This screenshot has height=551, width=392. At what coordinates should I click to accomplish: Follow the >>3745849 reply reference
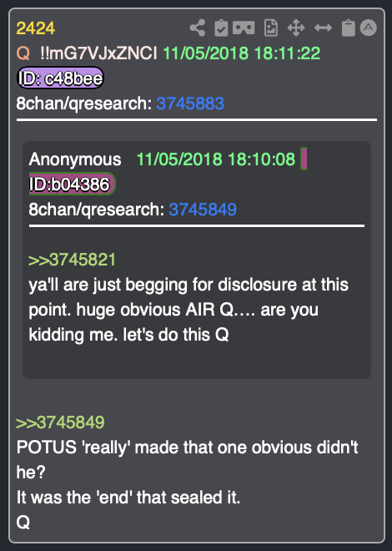[60, 422]
